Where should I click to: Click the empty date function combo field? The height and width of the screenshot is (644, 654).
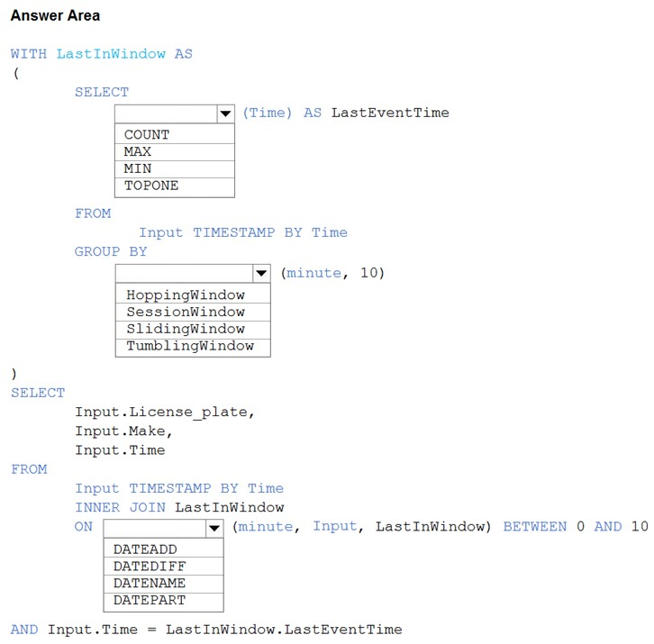click(155, 528)
